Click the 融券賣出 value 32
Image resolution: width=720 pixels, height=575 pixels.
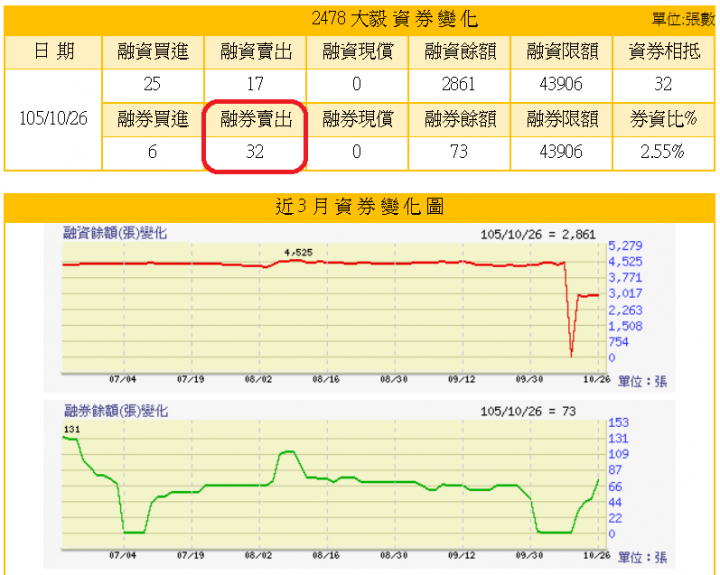pyautogui.click(x=255, y=152)
